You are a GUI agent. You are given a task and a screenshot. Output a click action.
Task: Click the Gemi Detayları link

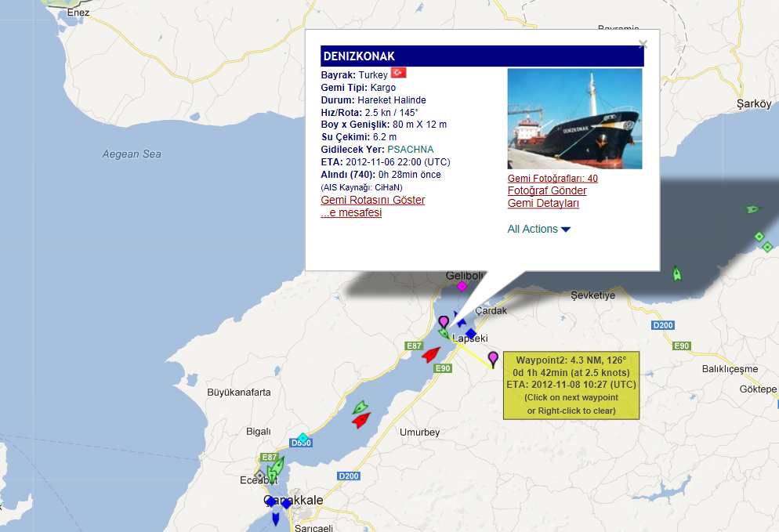click(x=543, y=203)
